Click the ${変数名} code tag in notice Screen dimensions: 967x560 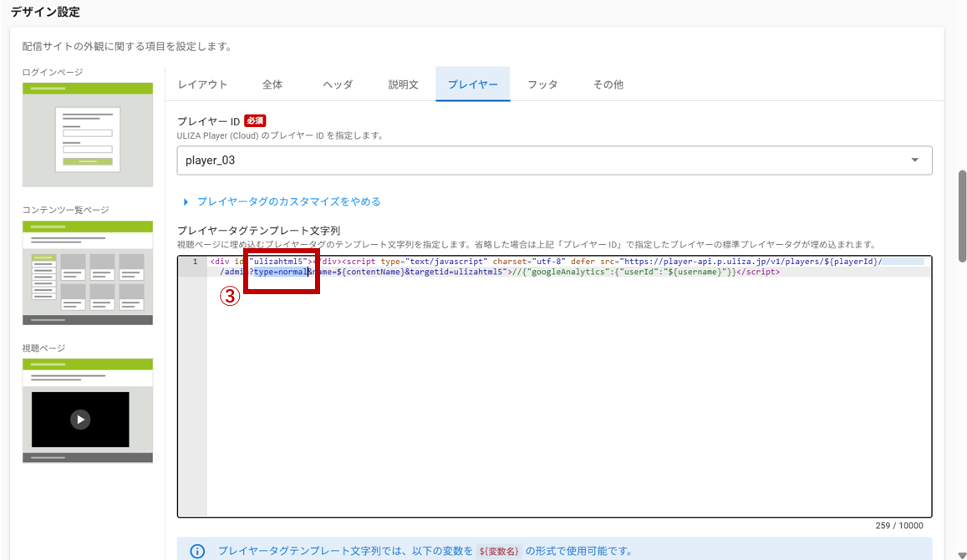point(498,552)
